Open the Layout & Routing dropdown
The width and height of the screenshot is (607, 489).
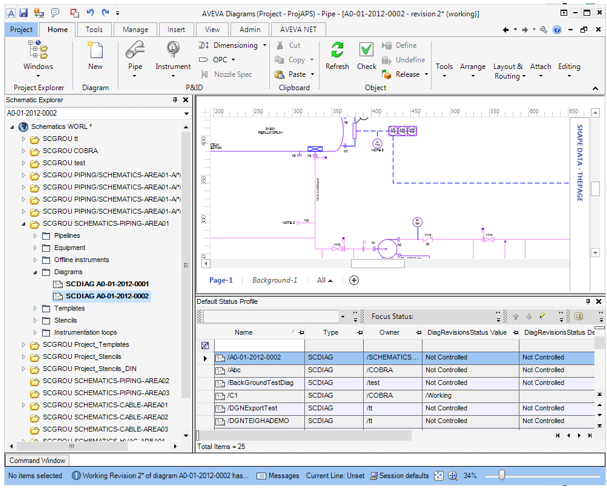point(509,71)
